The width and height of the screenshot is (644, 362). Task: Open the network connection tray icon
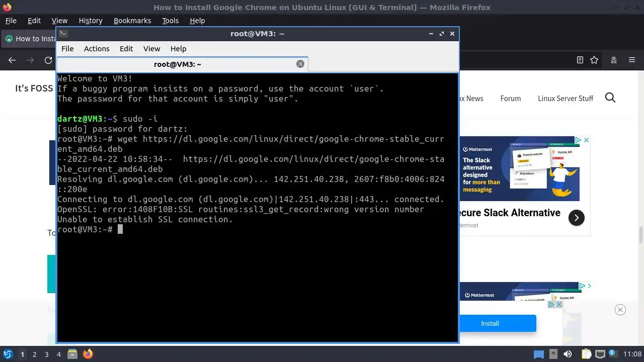click(x=600, y=354)
